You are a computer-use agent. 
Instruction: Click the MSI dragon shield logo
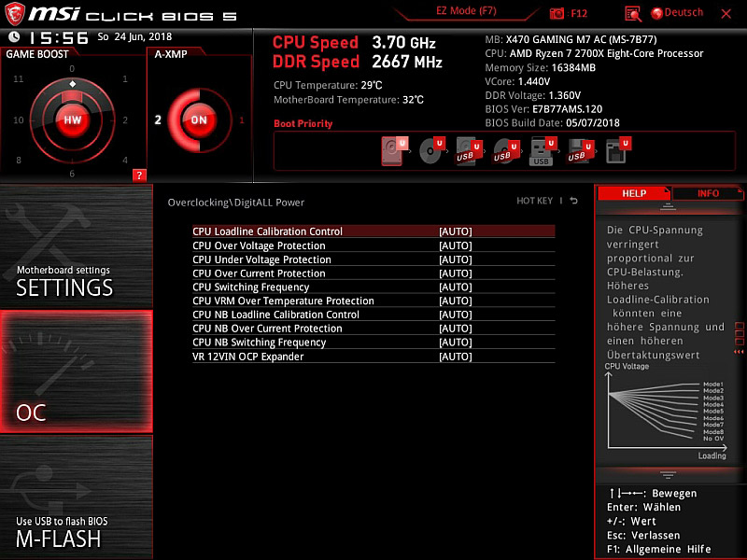(14, 14)
